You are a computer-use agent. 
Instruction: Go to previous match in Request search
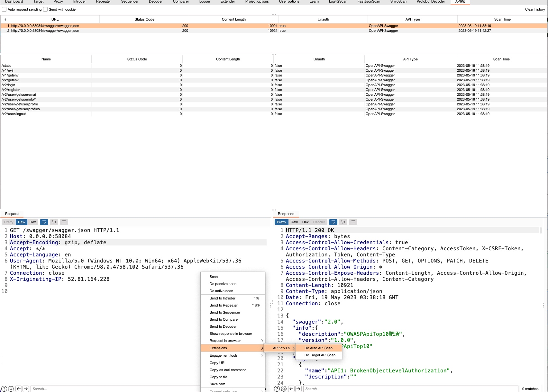(19, 389)
